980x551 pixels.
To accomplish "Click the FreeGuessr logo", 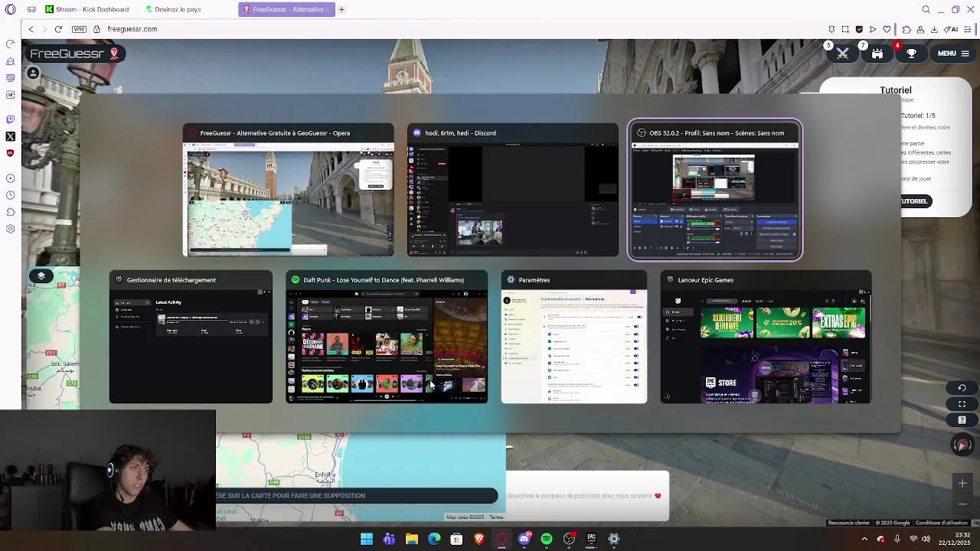I will tap(74, 54).
